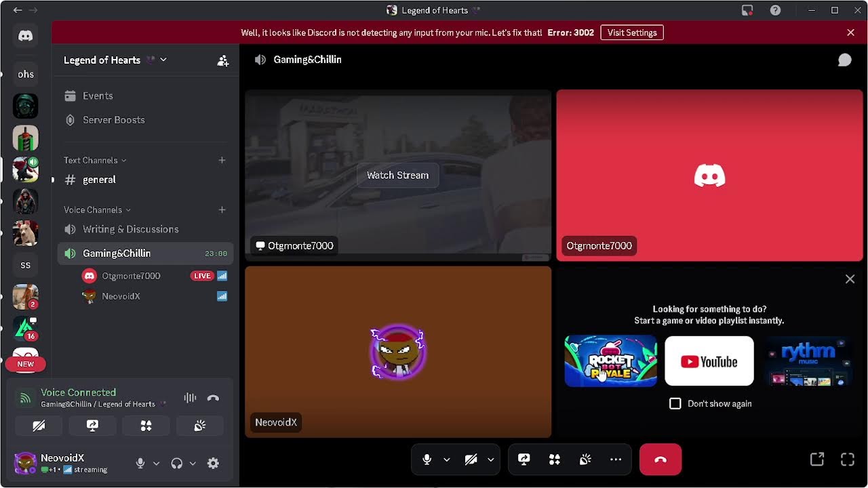Select the general text channel
Screen dimensions: 868x488
pos(145,180)
